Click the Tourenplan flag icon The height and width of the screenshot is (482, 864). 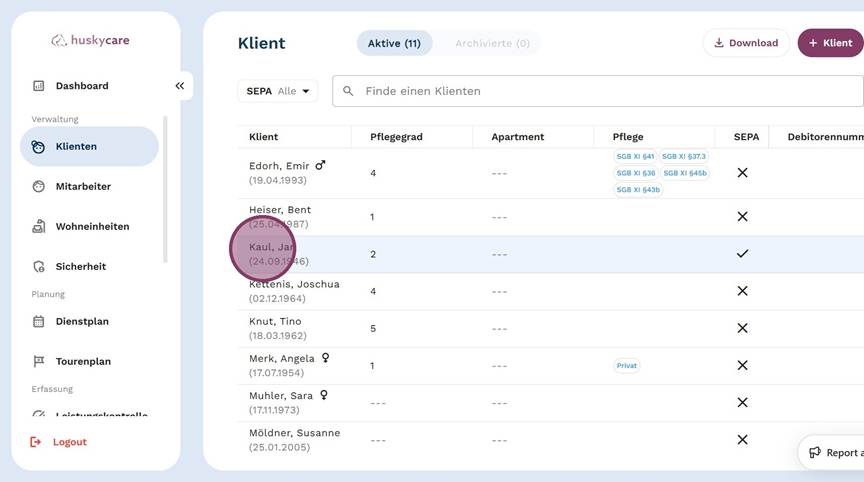click(x=39, y=361)
